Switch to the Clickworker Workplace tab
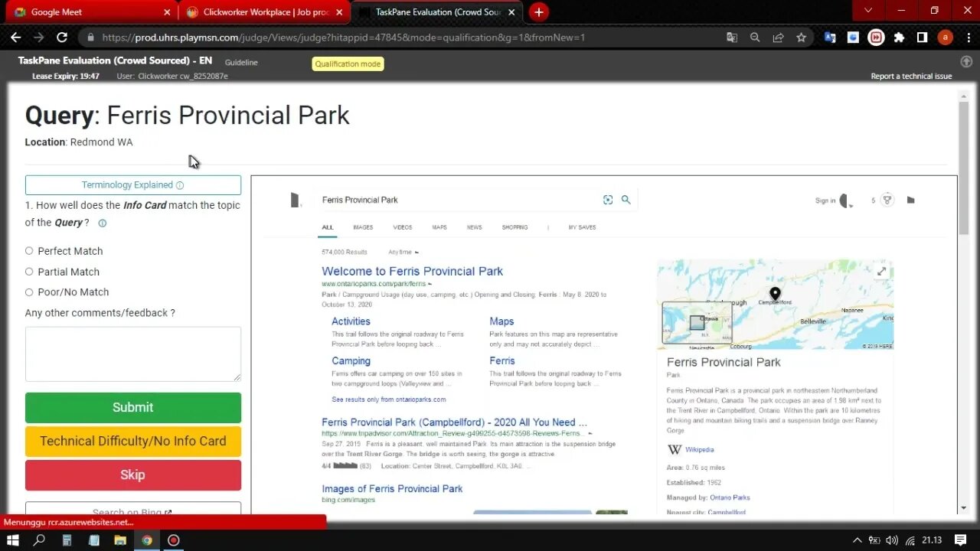This screenshot has height=551, width=980. [264, 12]
